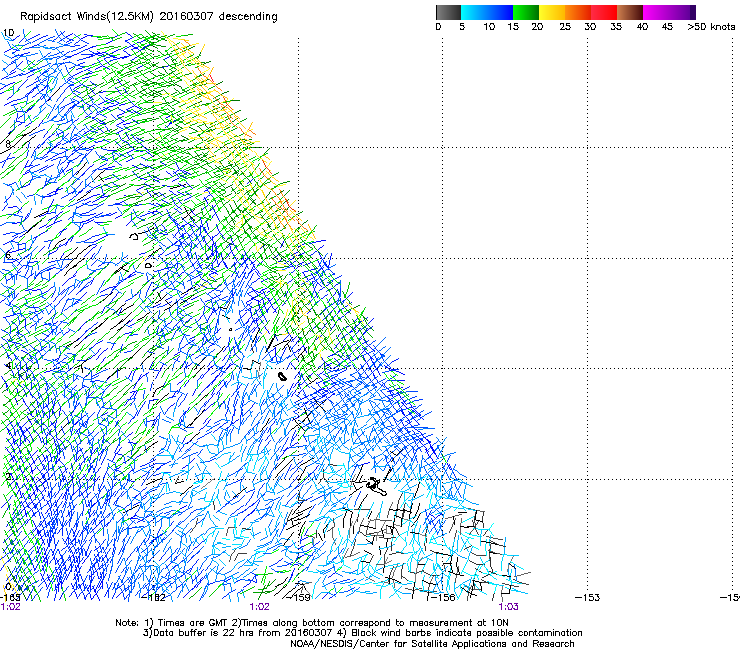Select the green 15–20 knots legend segment
This screenshot has height=650, width=740.
pyautogui.click(x=526, y=12)
